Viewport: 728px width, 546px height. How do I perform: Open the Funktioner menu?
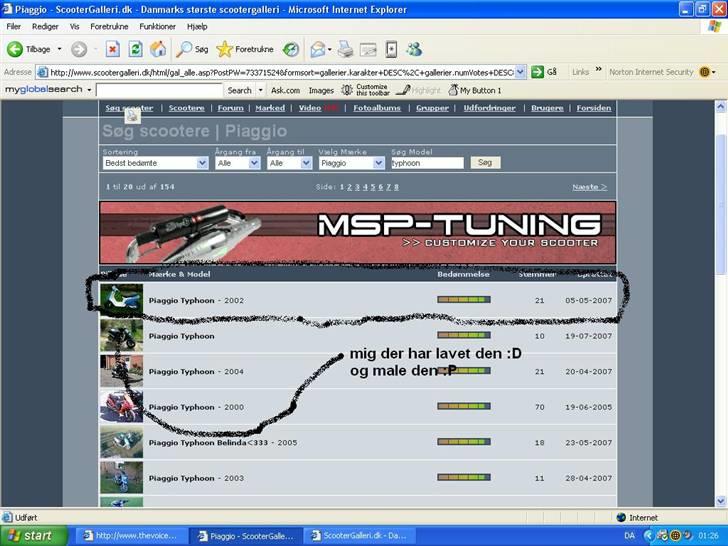click(157, 26)
